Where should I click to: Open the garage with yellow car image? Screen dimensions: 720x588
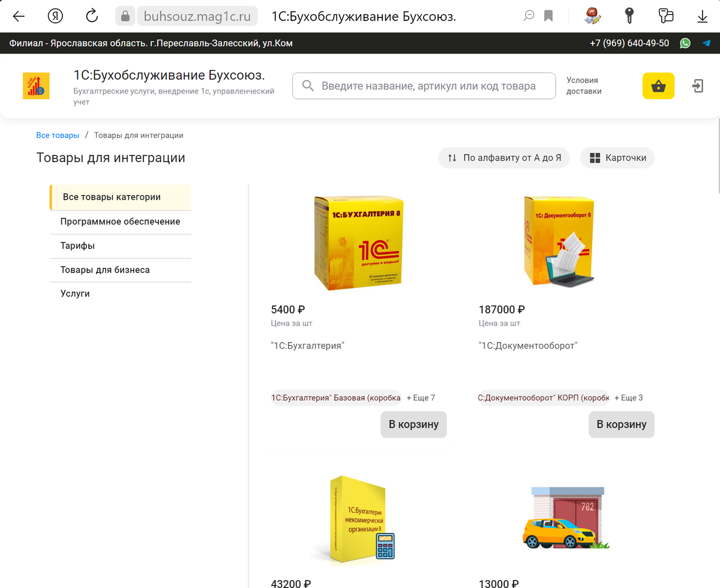[566, 518]
